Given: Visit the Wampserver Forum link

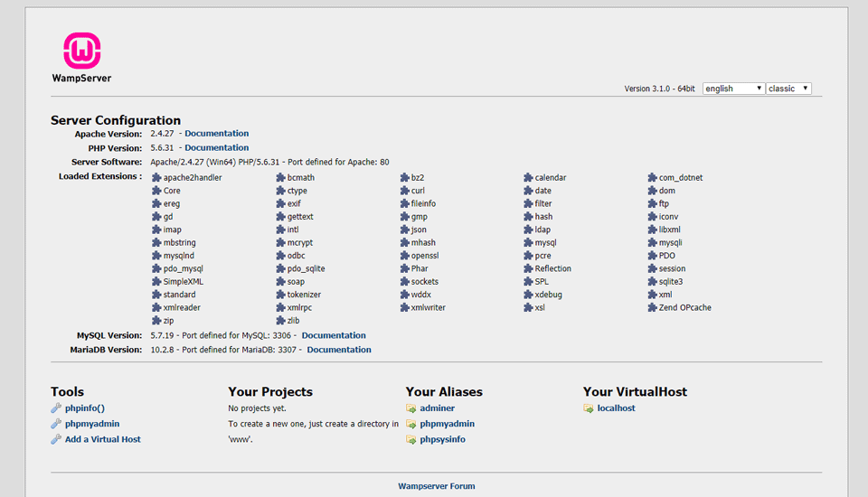Looking at the screenshot, I should (436, 486).
